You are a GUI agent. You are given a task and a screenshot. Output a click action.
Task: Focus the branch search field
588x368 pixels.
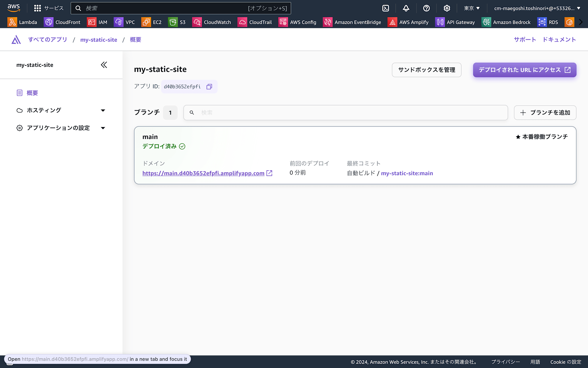[x=346, y=112]
